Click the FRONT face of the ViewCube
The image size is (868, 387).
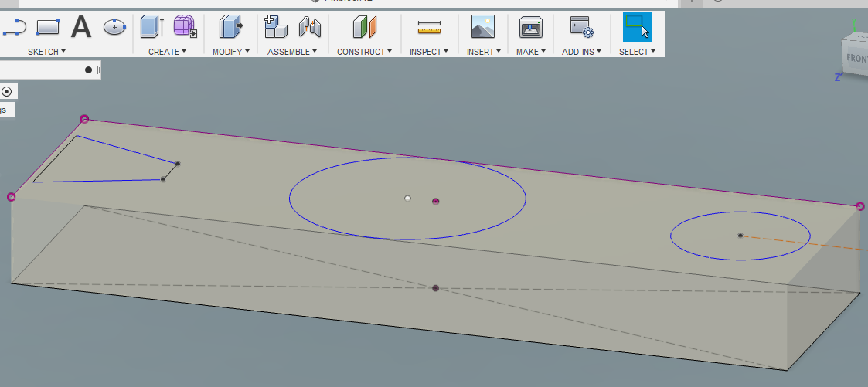pyautogui.click(x=856, y=58)
